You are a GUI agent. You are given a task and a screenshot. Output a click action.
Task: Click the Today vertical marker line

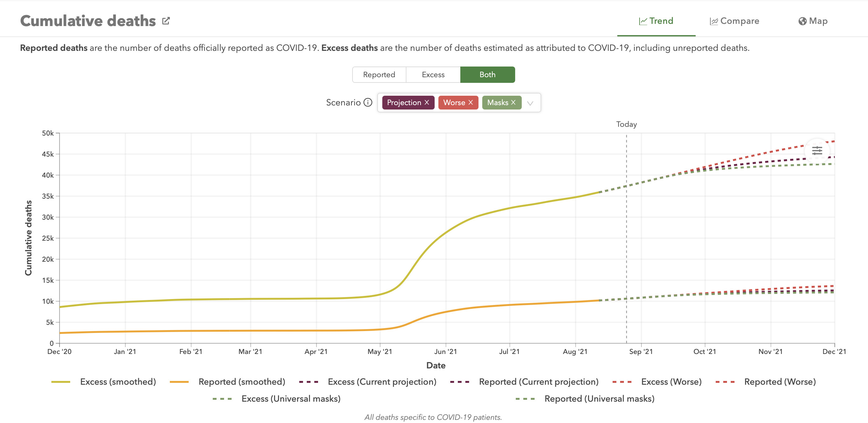click(626, 236)
